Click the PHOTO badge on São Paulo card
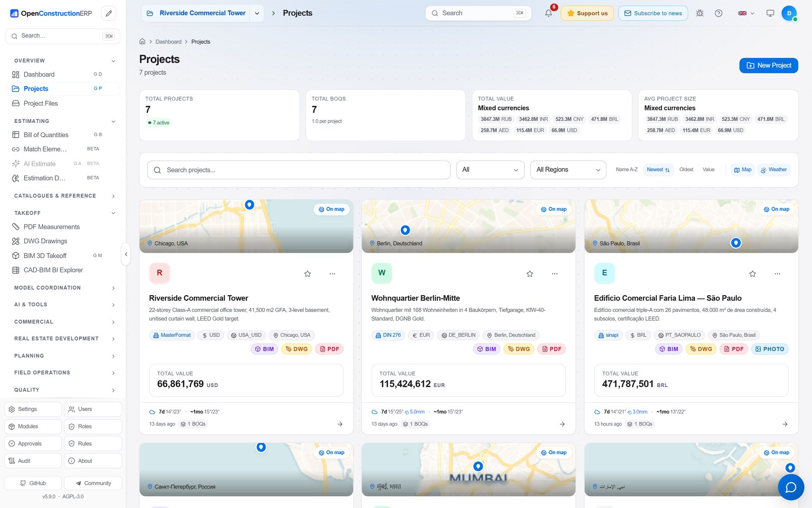This screenshot has height=508, width=812. (770, 349)
